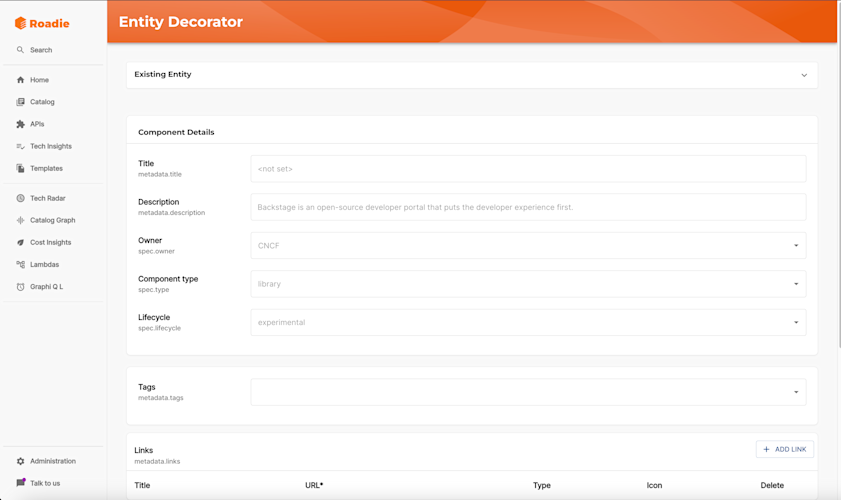Viewport: 841px width, 500px height.
Task: Open the Administration settings link
Action: point(53,461)
